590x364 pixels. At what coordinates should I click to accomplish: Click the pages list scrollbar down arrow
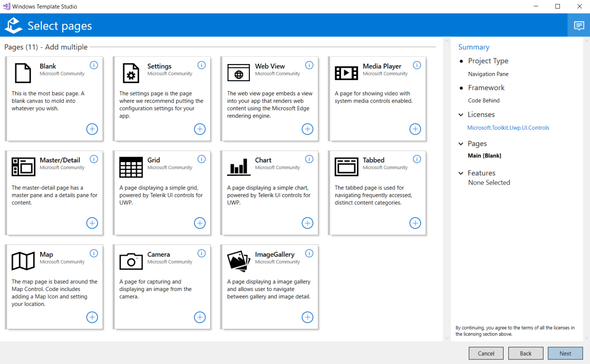click(447, 338)
